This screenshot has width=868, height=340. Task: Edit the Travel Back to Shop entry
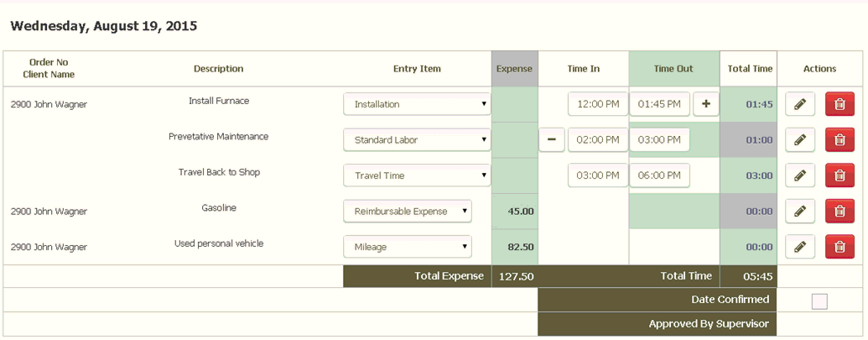pyautogui.click(x=800, y=175)
